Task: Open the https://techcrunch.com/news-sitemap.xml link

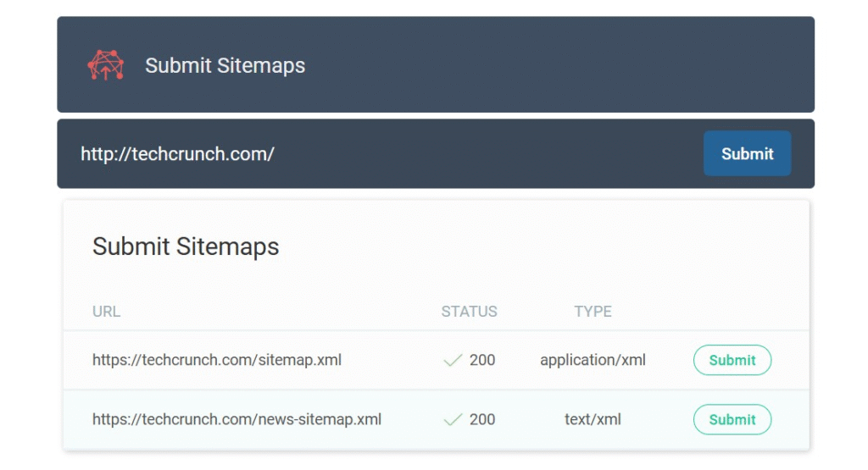Action: 236,419
